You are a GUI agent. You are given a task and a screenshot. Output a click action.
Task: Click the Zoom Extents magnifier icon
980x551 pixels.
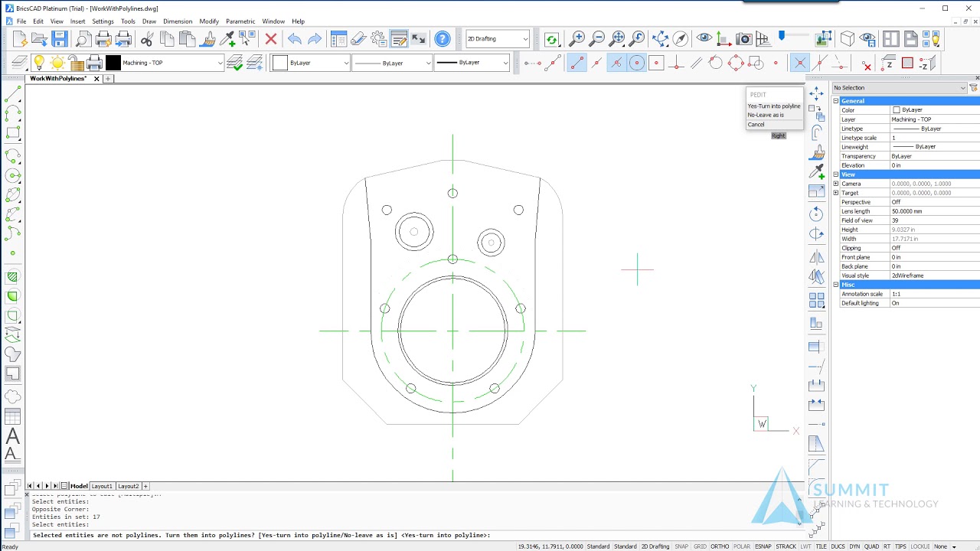pos(618,39)
